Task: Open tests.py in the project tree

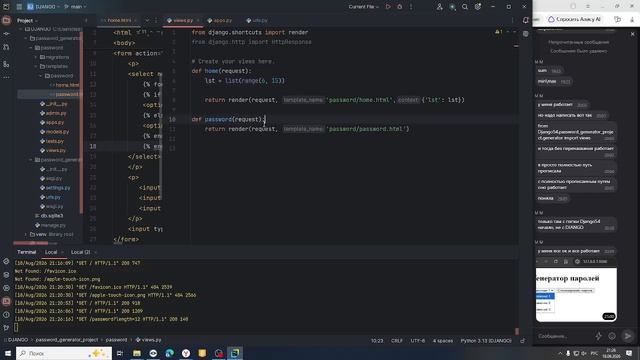Action: [52, 141]
